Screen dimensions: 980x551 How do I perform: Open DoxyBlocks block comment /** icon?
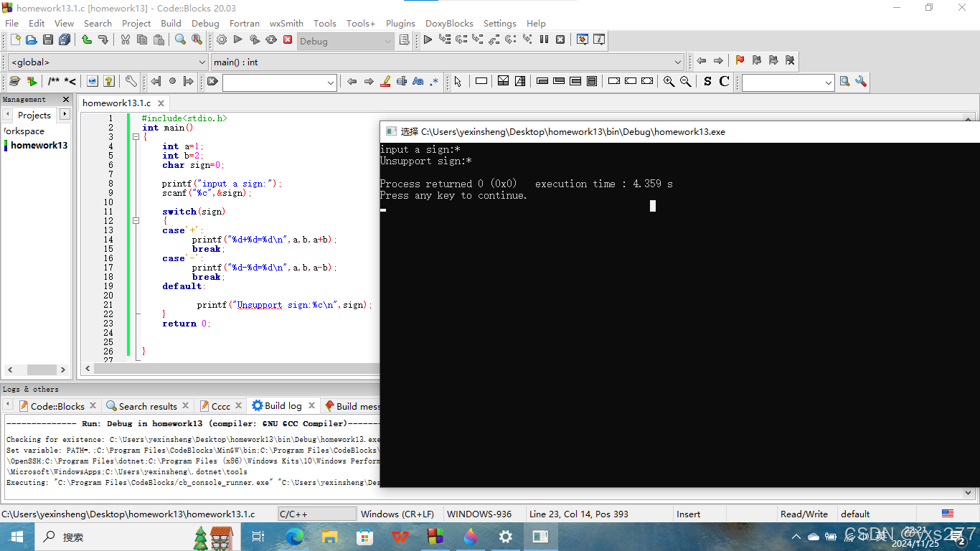point(54,82)
